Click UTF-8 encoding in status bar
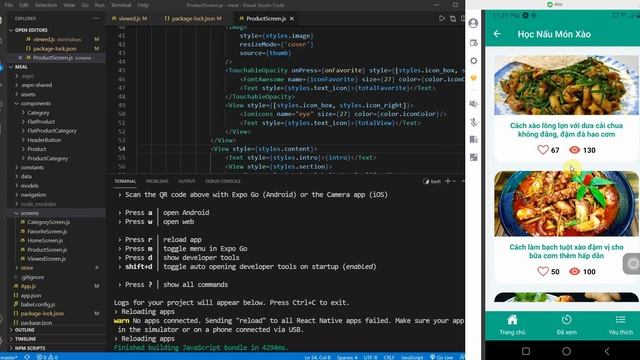This screenshot has width=640, height=360. [370, 357]
